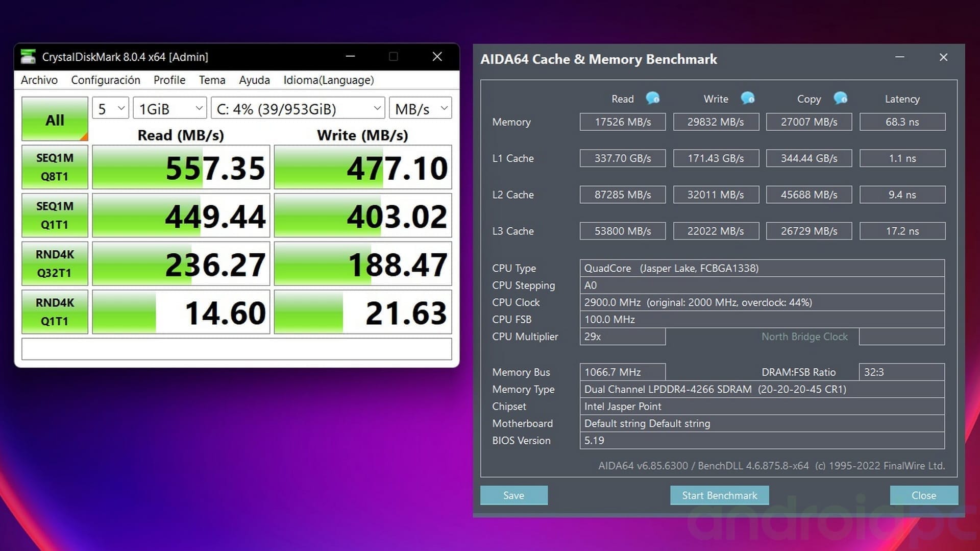This screenshot has width=980, height=551.
Task: Click the Read benchmark info icon in AIDA64
Action: (652, 98)
